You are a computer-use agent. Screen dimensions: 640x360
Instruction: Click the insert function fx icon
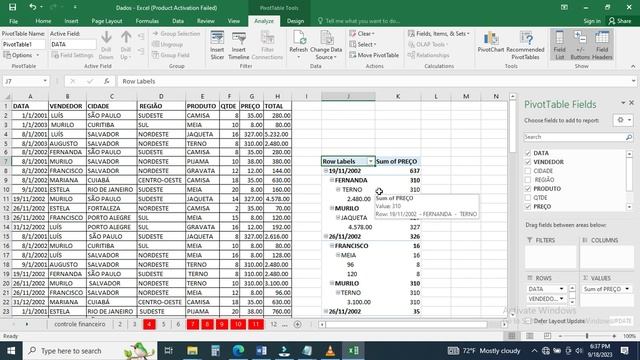coord(107,81)
